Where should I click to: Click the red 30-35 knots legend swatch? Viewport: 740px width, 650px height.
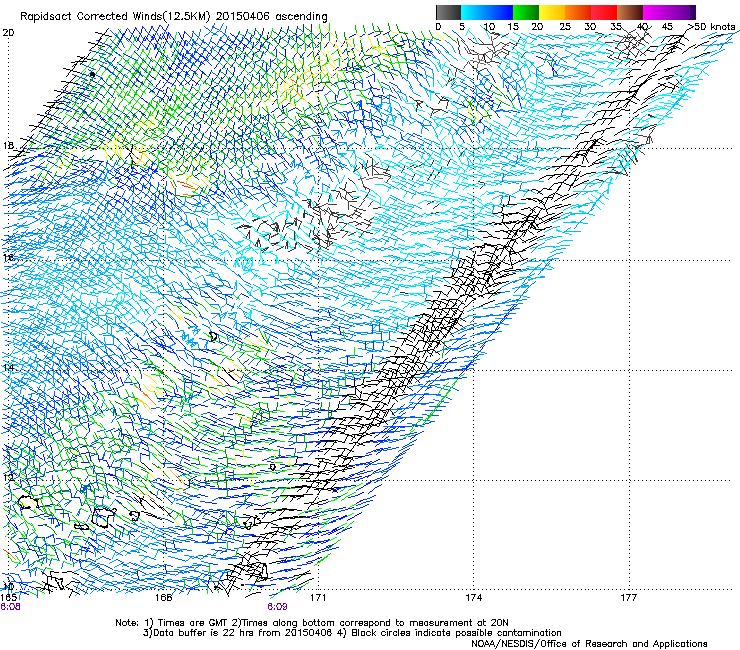(604, 12)
